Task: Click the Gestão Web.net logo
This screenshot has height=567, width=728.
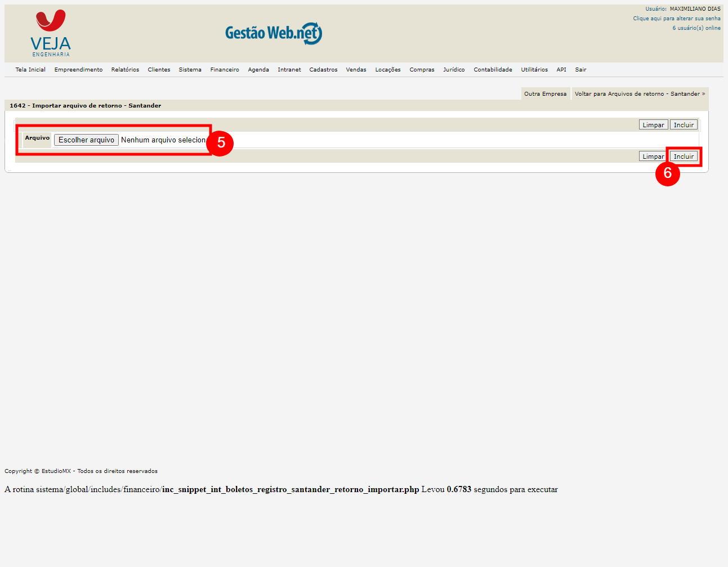Action: point(274,33)
